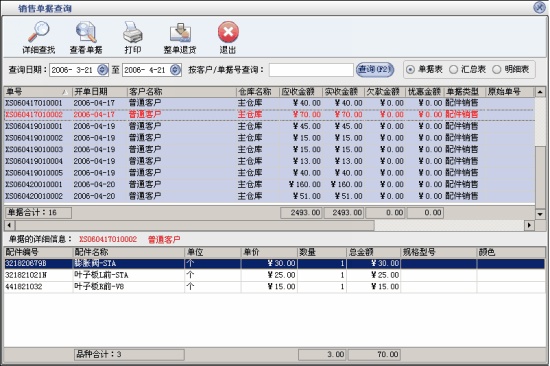Select the 汇总表 radio option
Viewport: 550px width, 366px height.
[x=453, y=69]
